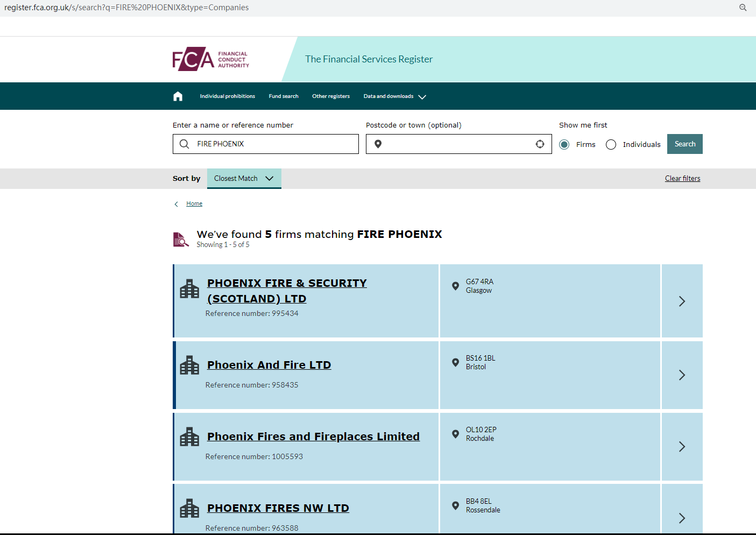The height and width of the screenshot is (535, 756).
Task: Click the building icon for Phoenix Fires and Fireplaces
Action: click(189, 437)
